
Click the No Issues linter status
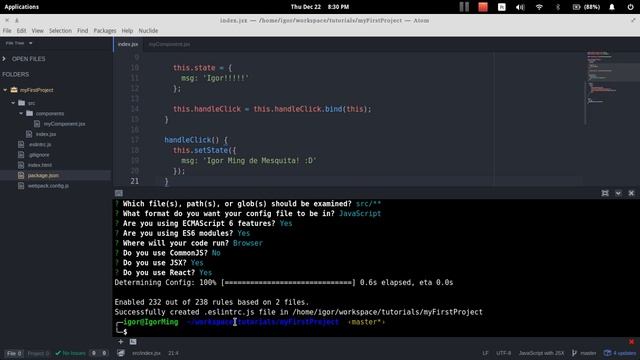click(x=71, y=353)
